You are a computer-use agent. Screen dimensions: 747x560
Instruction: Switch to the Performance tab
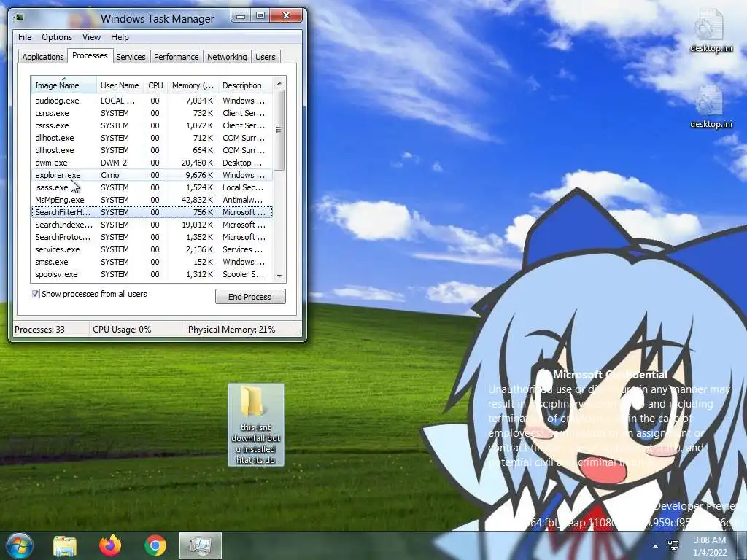177,57
